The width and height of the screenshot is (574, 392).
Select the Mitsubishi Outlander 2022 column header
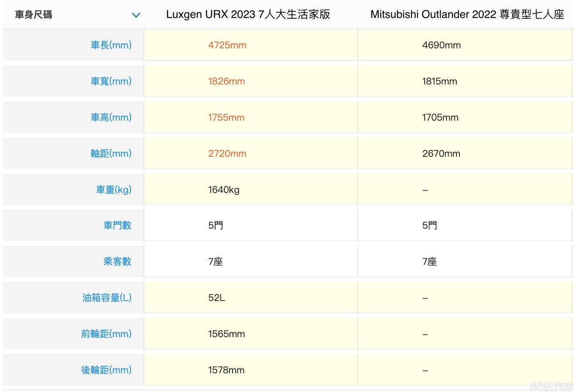click(467, 14)
